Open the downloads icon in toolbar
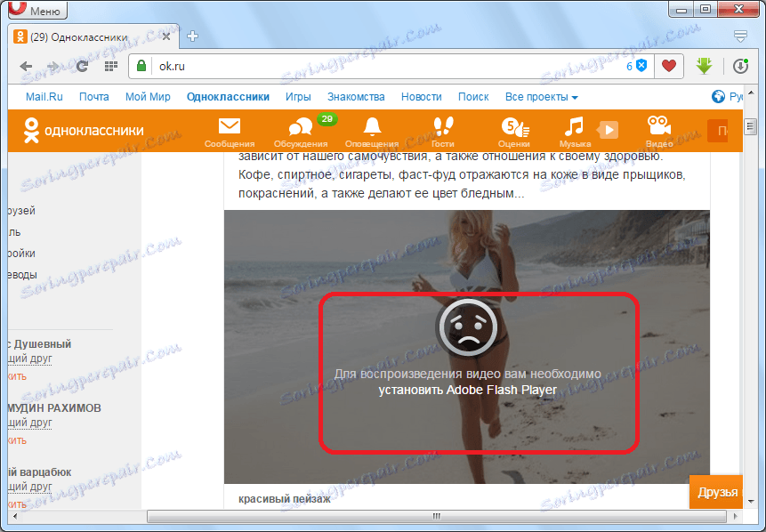 (x=740, y=66)
